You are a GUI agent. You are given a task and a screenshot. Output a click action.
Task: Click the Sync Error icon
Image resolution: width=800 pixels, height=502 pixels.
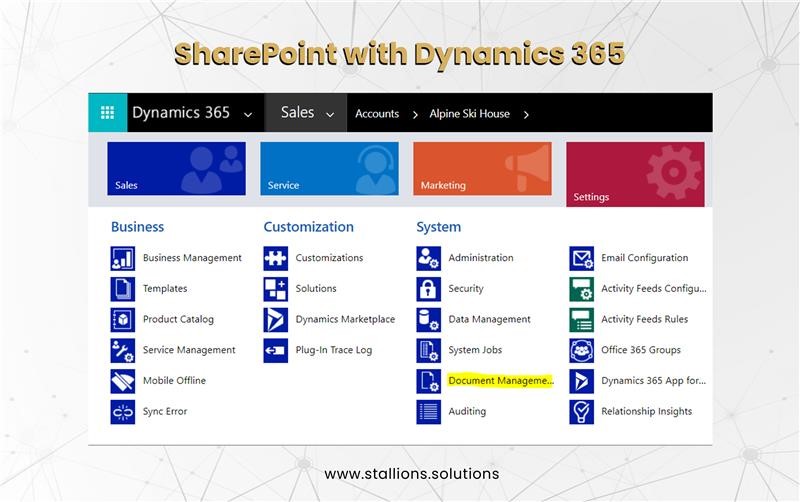pyautogui.click(x=123, y=412)
